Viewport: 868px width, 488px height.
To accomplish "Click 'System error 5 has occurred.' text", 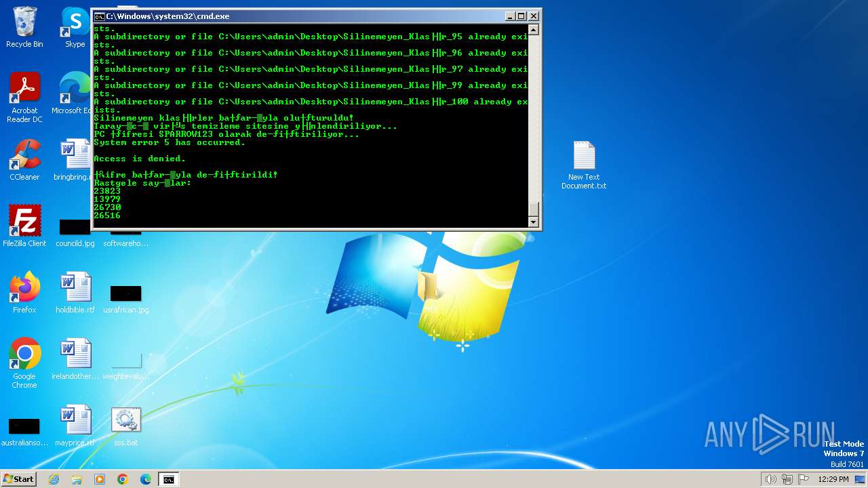I will pos(170,142).
